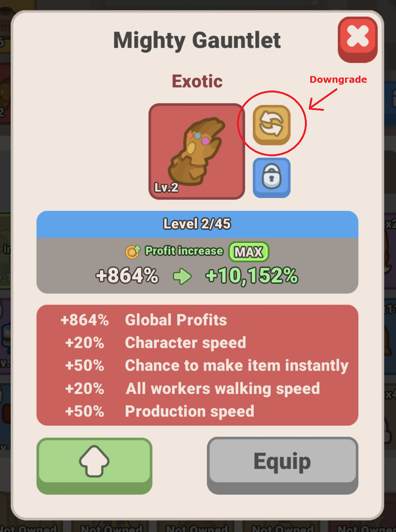Viewport: 396px width, 532px height.
Task: Click the gold downgrade swap icon
Action: coord(271,125)
